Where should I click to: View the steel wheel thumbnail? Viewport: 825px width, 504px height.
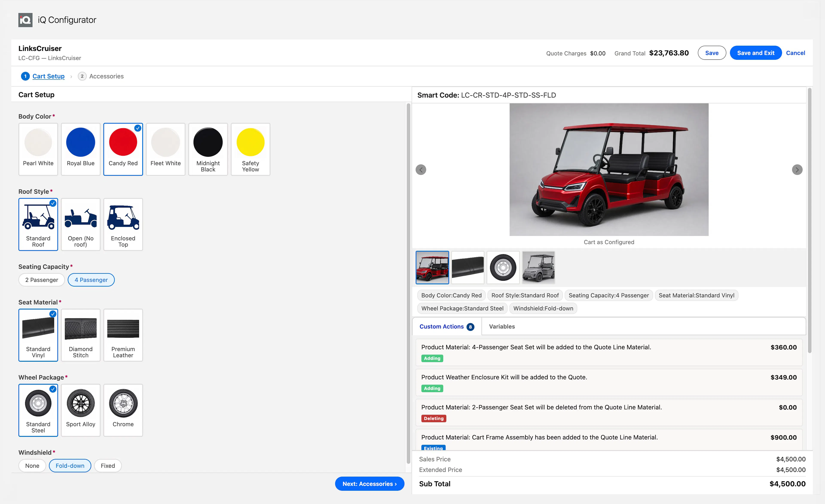pyautogui.click(x=503, y=267)
